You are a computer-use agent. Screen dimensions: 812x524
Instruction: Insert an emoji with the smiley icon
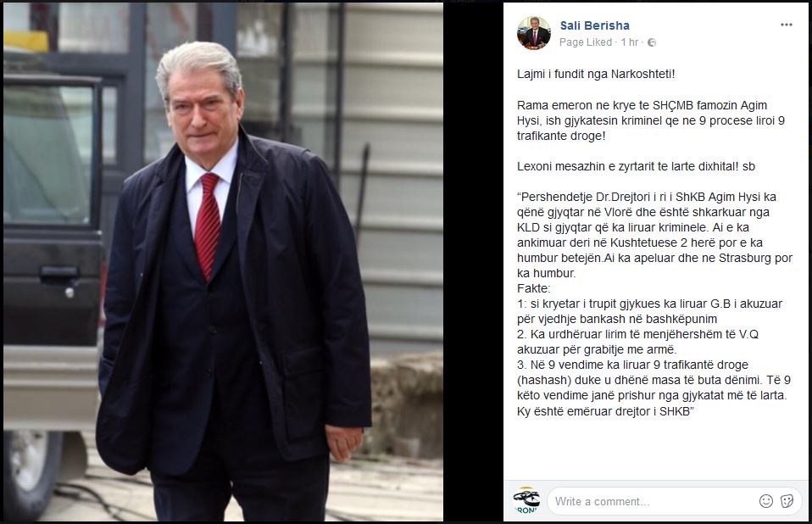(766, 501)
